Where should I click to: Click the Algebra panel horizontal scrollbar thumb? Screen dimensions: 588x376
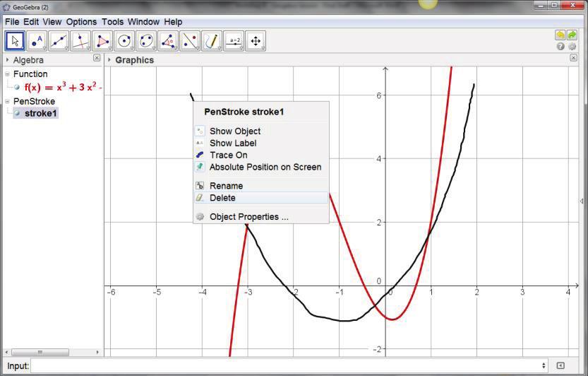point(40,353)
